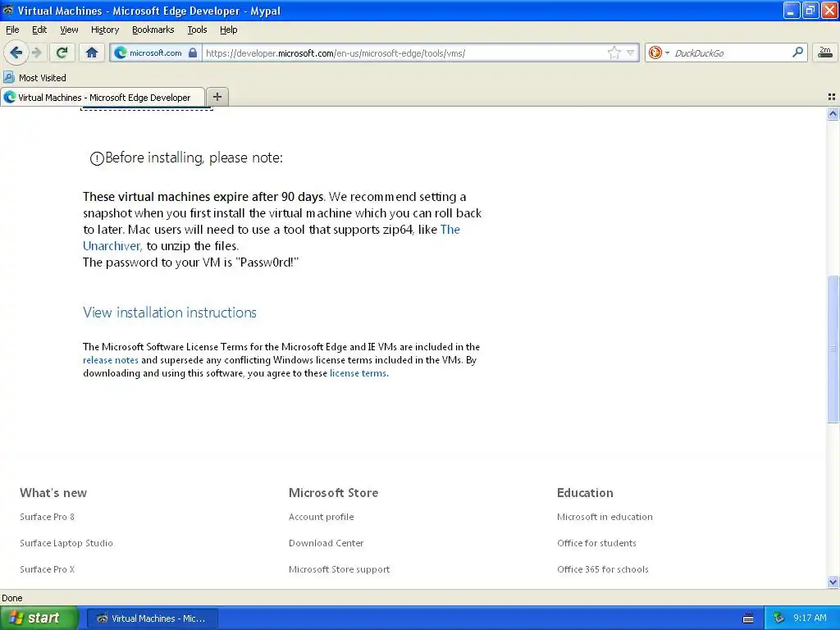The height and width of the screenshot is (630, 840).
Task: Click the URL address field
Action: pos(404,53)
